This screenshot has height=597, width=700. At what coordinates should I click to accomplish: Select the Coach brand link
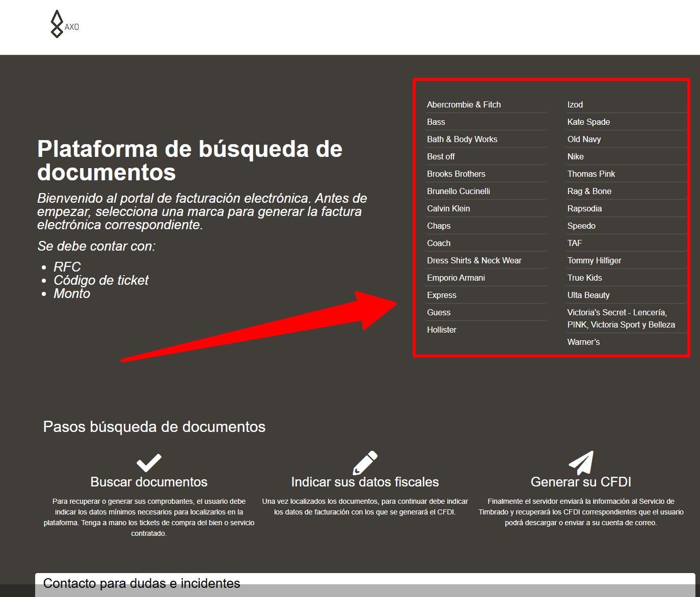click(439, 243)
